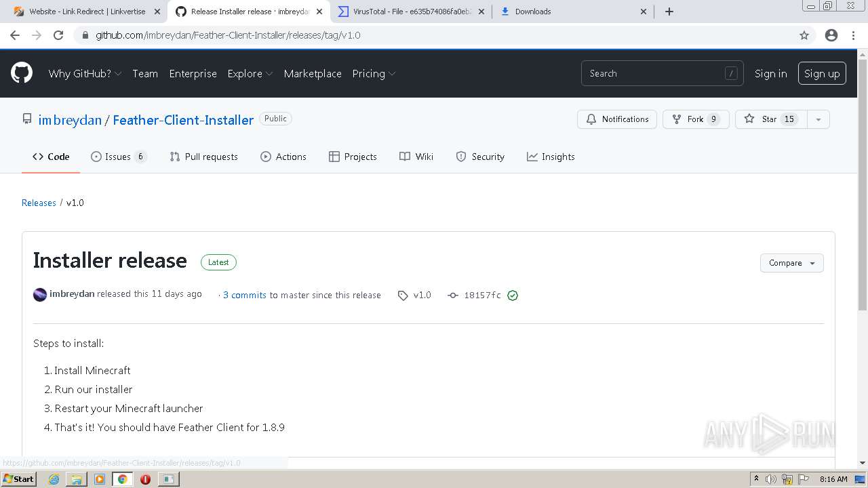This screenshot has width=868, height=488.
Task: Expand the Explore dropdown menu
Action: (x=250, y=73)
